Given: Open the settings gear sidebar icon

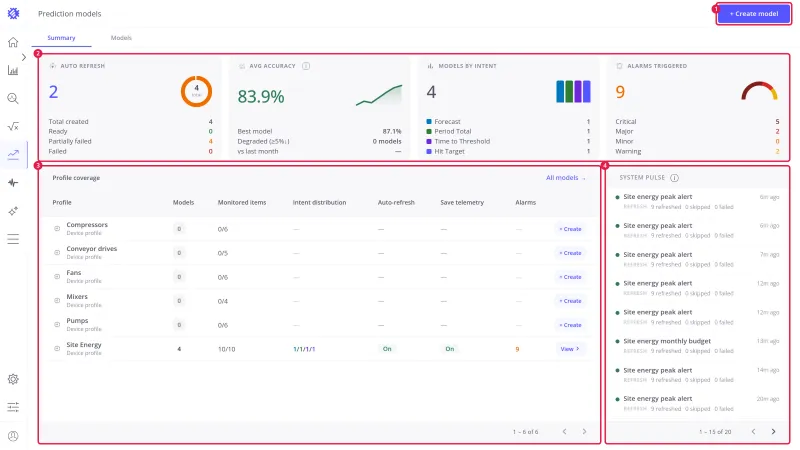Looking at the screenshot, I should coord(13,379).
